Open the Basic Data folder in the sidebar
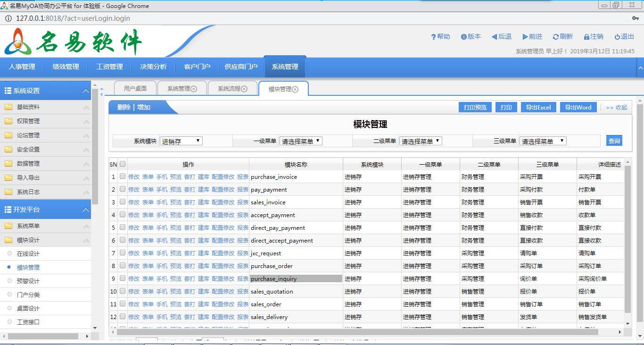This screenshot has height=345, width=644. coord(28,107)
